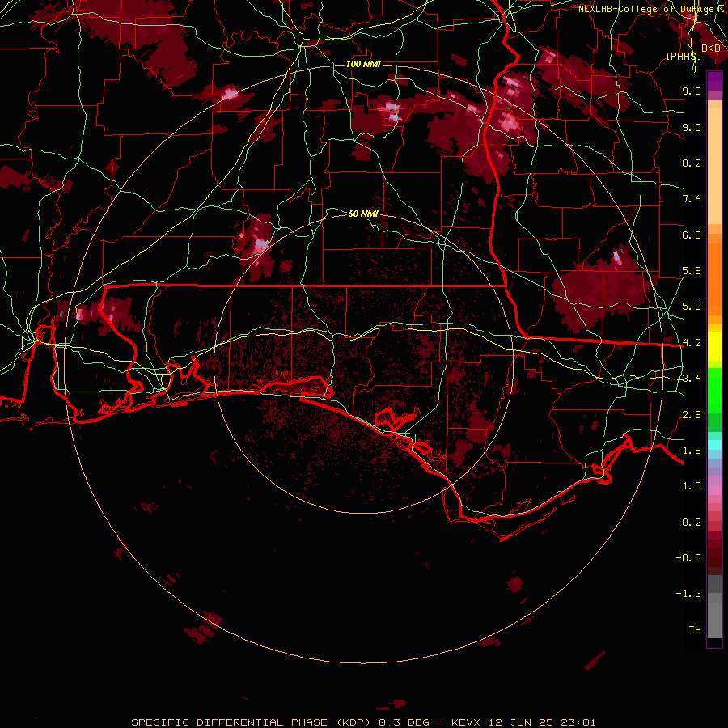The image size is (728, 728).
Task: Click the "DKD" product label
Action: [x=711, y=49]
